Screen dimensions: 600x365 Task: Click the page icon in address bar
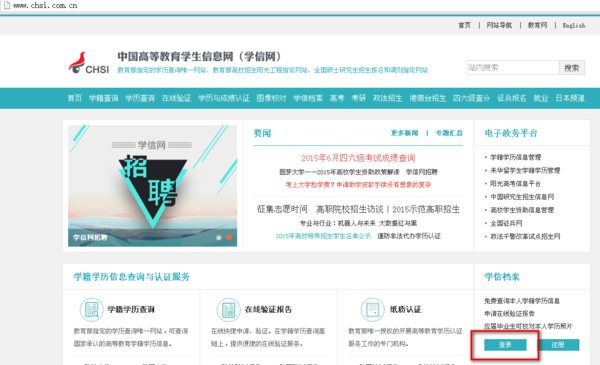coord(7,5)
